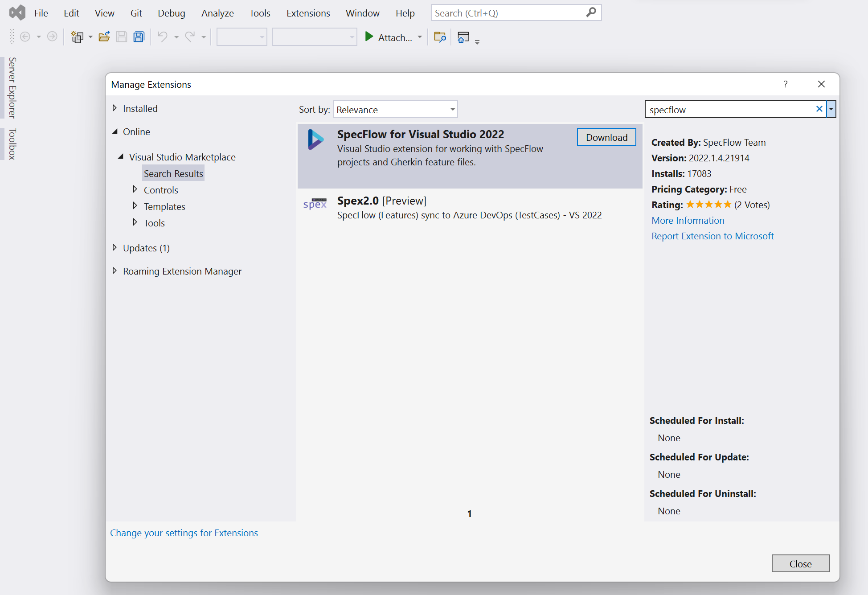Open Change your settings for Extensions link
This screenshot has width=868, height=595.
(184, 533)
